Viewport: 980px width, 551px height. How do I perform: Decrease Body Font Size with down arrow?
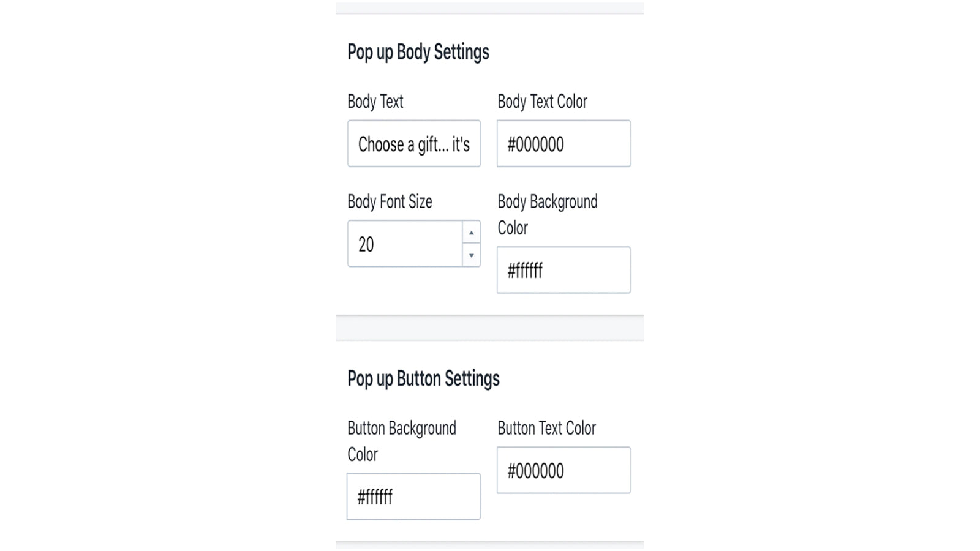pos(471,255)
